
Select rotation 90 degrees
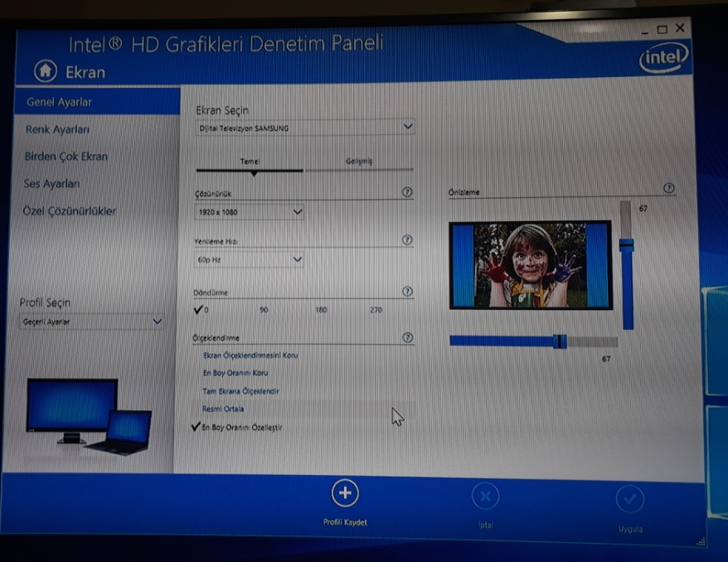(x=264, y=309)
